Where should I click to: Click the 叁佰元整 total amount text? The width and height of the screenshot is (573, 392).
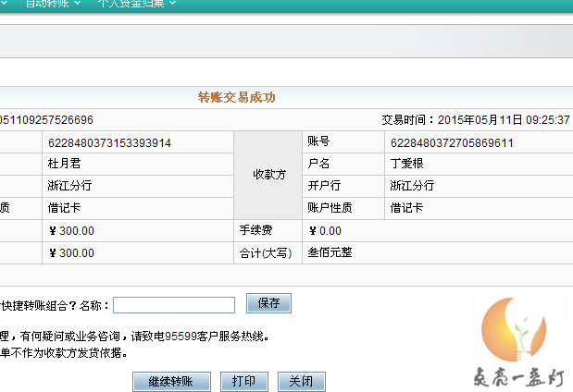(x=330, y=252)
